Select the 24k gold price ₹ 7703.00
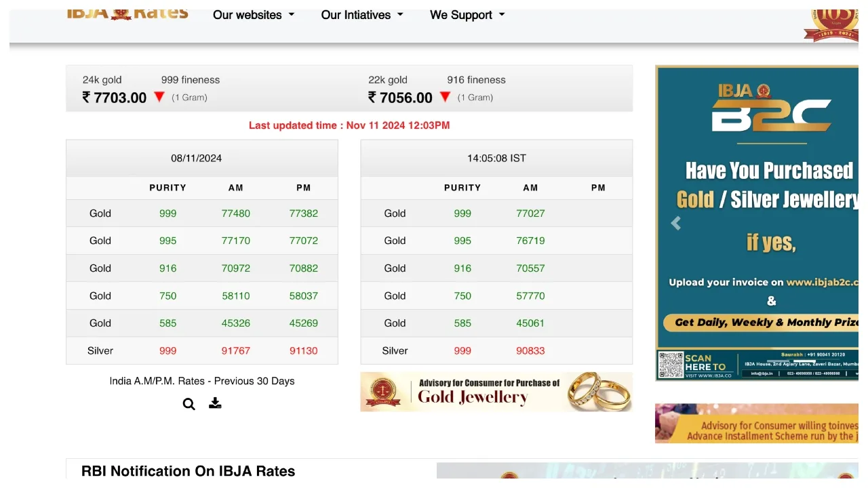The height and width of the screenshot is (488, 868). (115, 98)
